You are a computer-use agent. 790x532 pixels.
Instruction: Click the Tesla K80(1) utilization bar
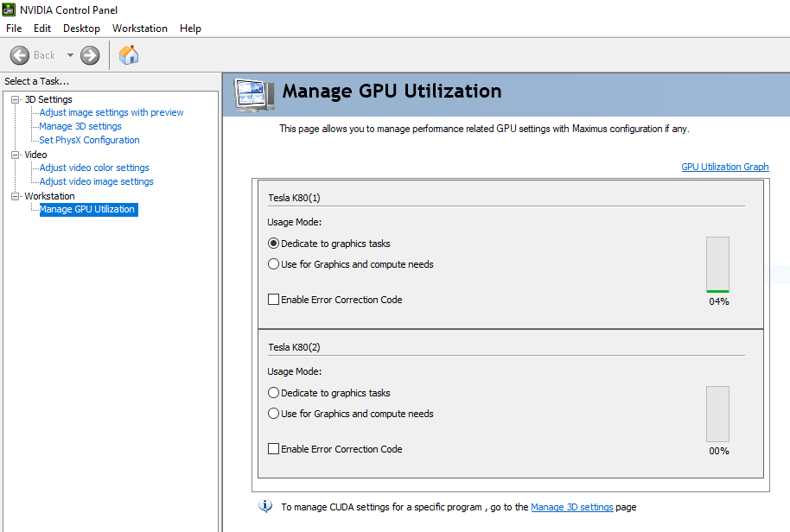point(717,265)
